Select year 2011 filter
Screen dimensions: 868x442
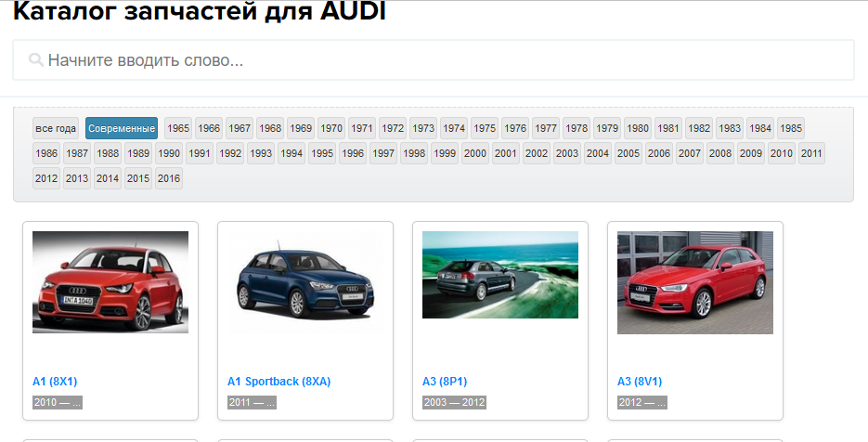[x=811, y=153]
